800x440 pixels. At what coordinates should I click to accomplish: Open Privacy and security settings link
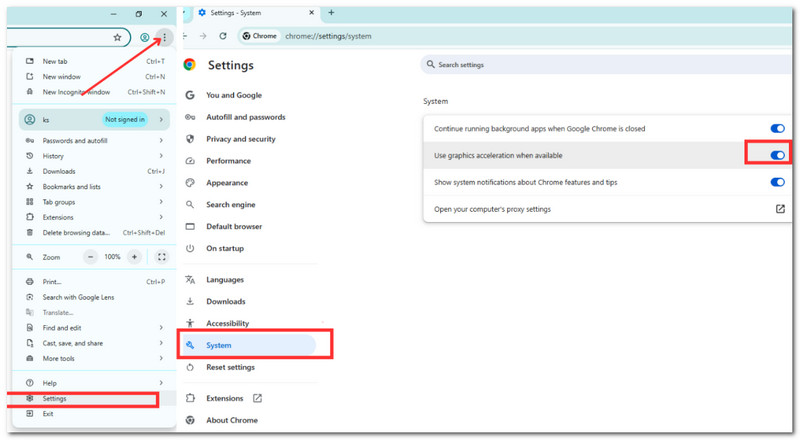tap(240, 139)
